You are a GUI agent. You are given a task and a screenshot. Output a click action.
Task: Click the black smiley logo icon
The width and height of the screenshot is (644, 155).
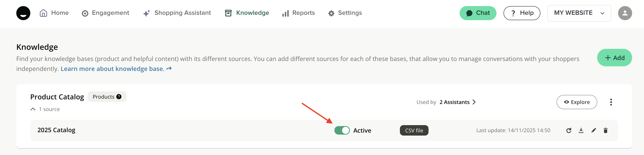click(23, 13)
